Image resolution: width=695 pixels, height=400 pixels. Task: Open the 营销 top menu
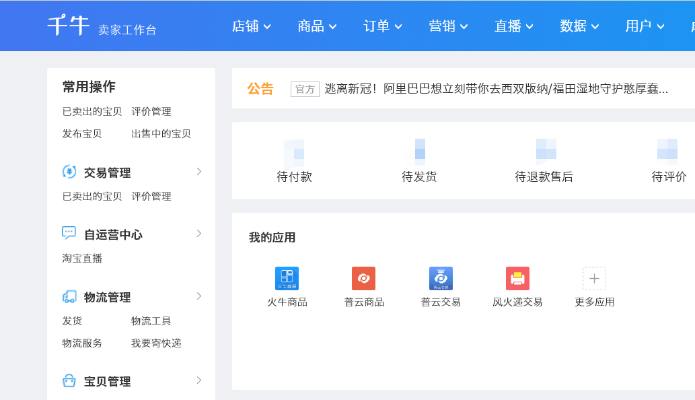tap(448, 26)
